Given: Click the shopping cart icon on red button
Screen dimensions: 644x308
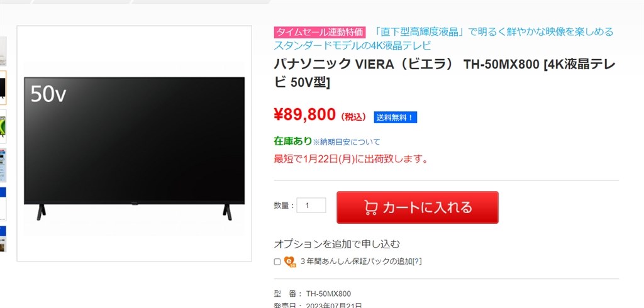Looking at the screenshot, I should click(371, 208).
